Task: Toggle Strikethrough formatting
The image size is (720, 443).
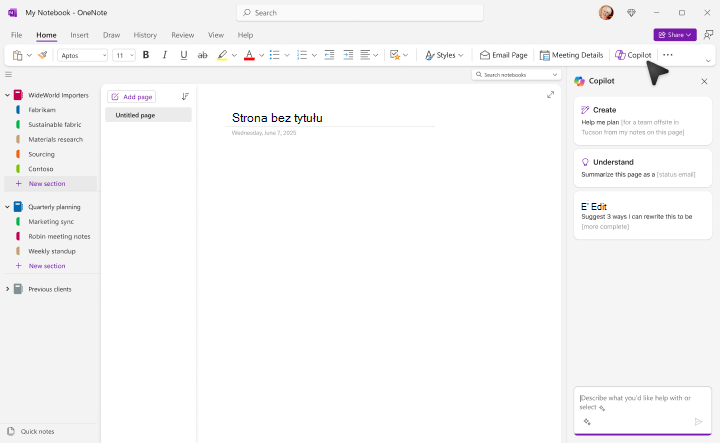Action: pyautogui.click(x=202, y=55)
